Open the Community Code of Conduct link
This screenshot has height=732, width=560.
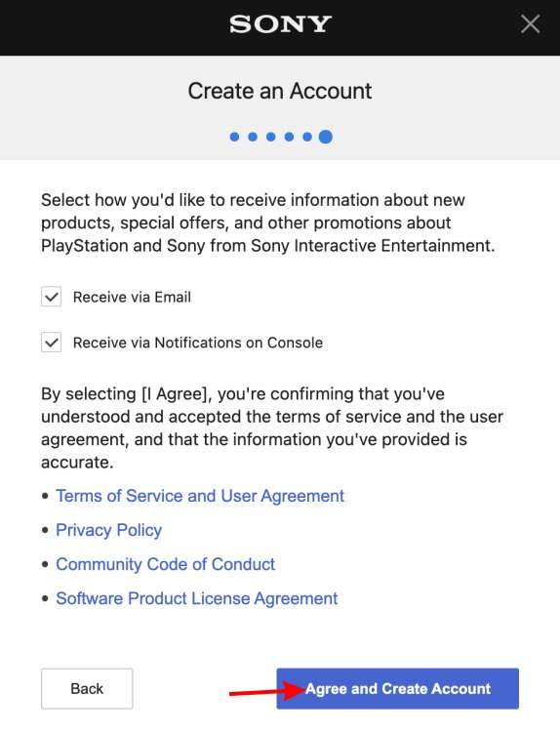pyautogui.click(x=165, y=564)
